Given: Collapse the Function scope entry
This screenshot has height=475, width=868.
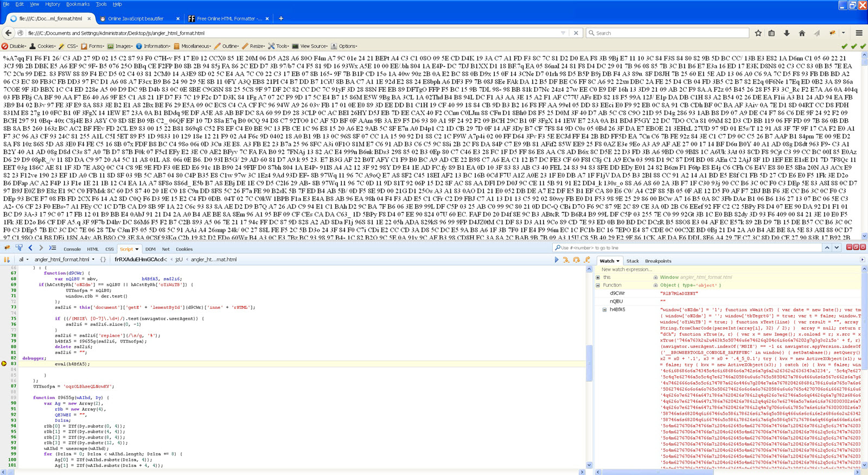Looking at the screenshot, I should (x=598, y=285).
